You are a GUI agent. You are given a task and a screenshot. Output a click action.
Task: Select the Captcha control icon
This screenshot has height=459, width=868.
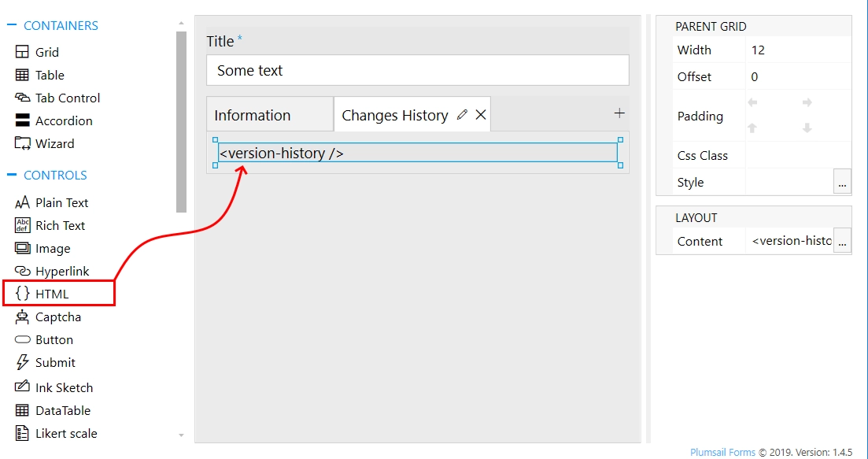(x=21, y=316)
